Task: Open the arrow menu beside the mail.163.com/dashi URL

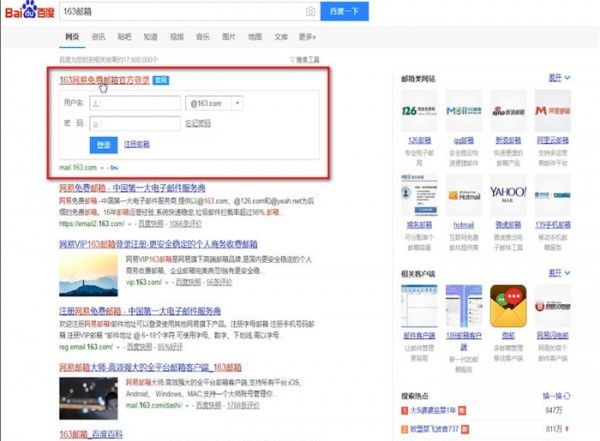Action: tap(188, 406)
